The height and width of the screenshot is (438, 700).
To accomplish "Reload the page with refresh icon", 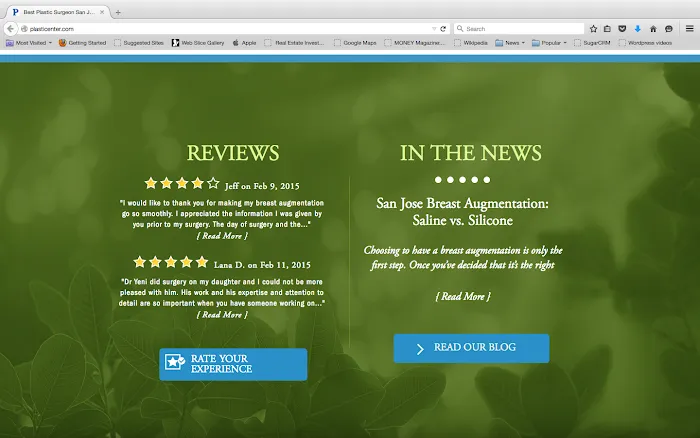I will pos(443,29).
